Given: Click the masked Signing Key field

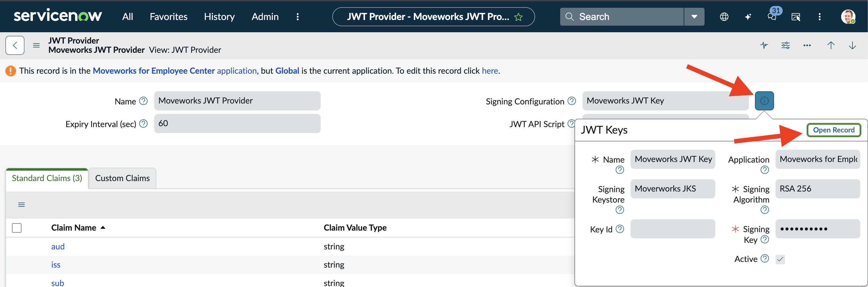Looking at the screenshot, I should (818, 229).
